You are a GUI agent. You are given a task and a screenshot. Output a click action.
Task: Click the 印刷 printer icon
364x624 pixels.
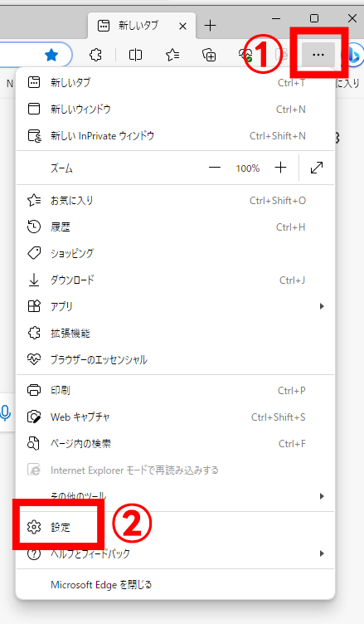click(x=34, y=390)
